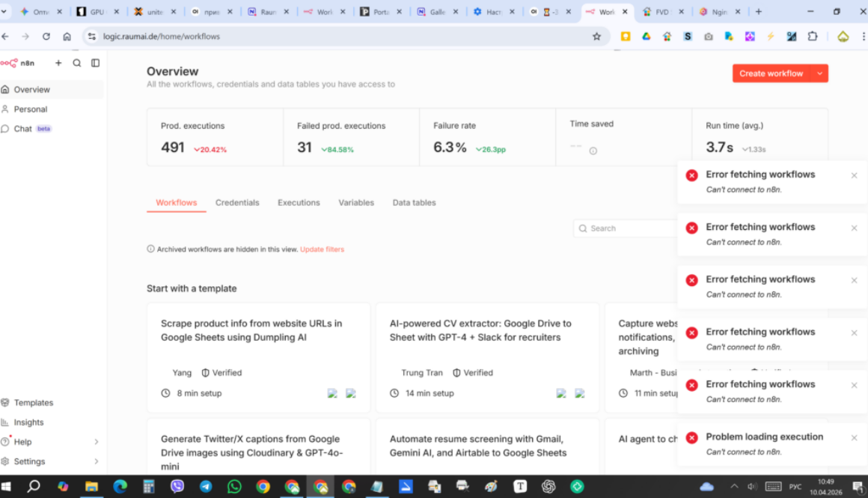This screenshot has width=868, height=498.
Task: Click the Update filters link
Action: pyautogui.click(x=323, y=249)
